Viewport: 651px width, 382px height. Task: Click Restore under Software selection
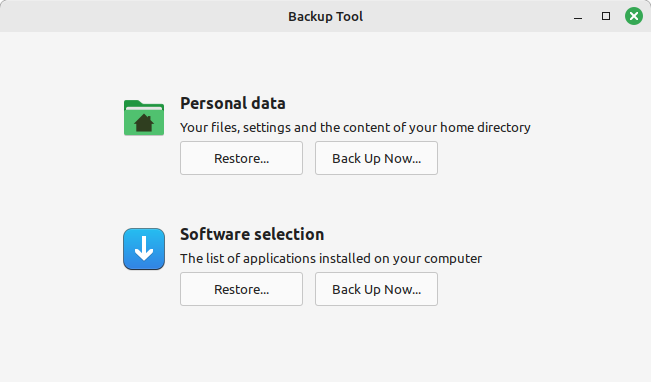point(241,289)
